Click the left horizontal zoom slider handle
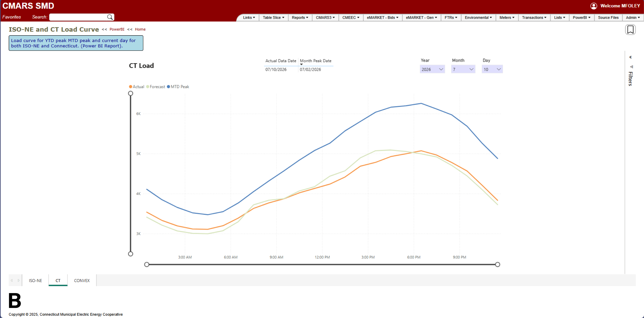The height and width of the screenshot is (318, 644). 147,264
